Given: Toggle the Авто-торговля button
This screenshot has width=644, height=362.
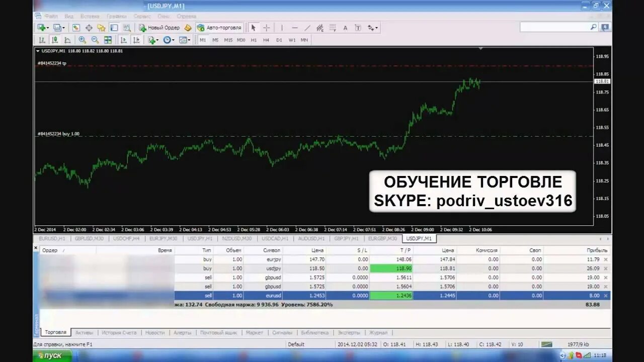Looking at the screenshot, I should coord(220,28).
